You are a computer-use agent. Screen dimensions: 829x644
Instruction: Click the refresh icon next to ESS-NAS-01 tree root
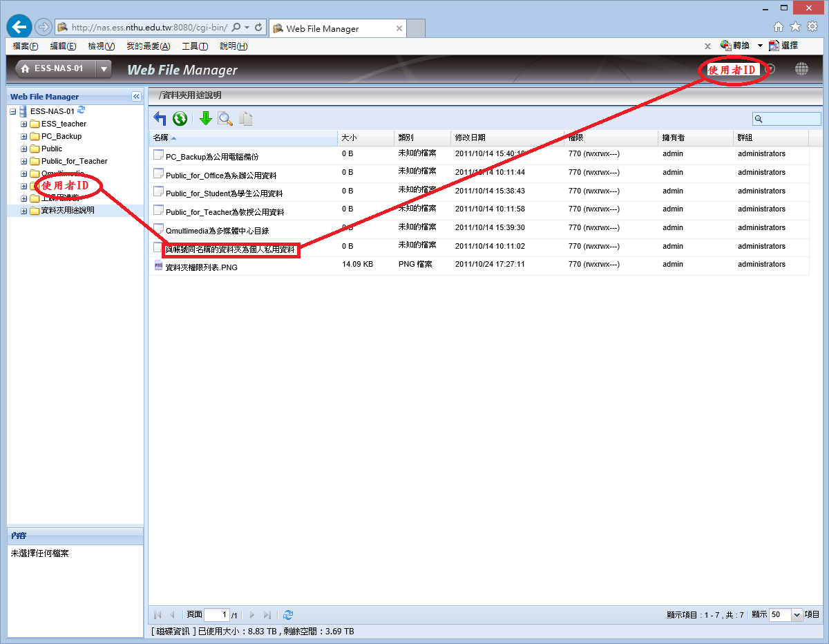tap(82, 110)
